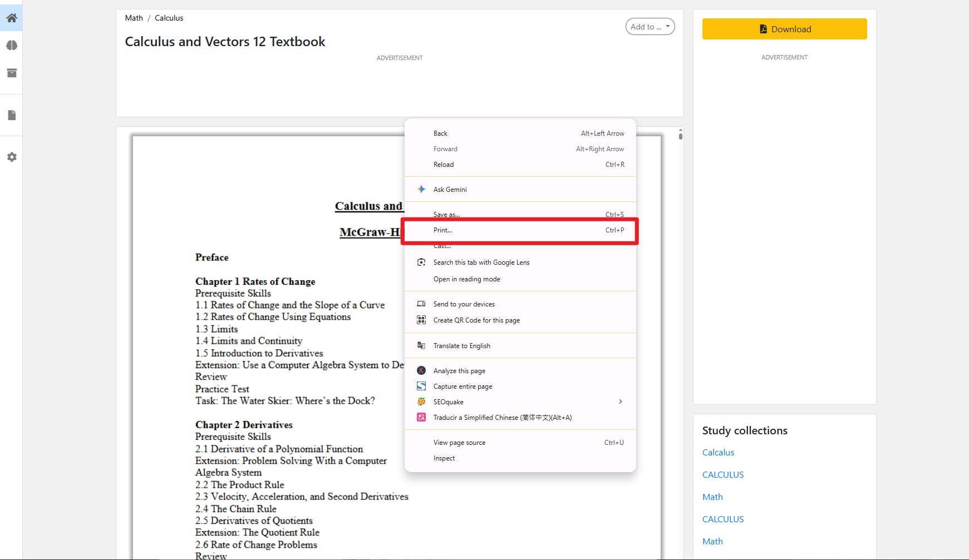Click the Google Lens search icon
Image resolution: width=969 pixels, height=560 pixels.
[x=421, y=262]
